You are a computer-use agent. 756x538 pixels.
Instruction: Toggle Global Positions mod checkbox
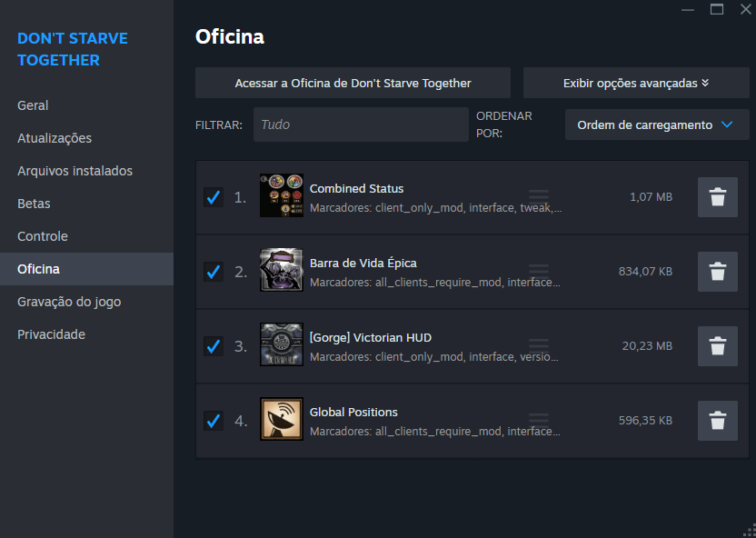click(214, 421)
